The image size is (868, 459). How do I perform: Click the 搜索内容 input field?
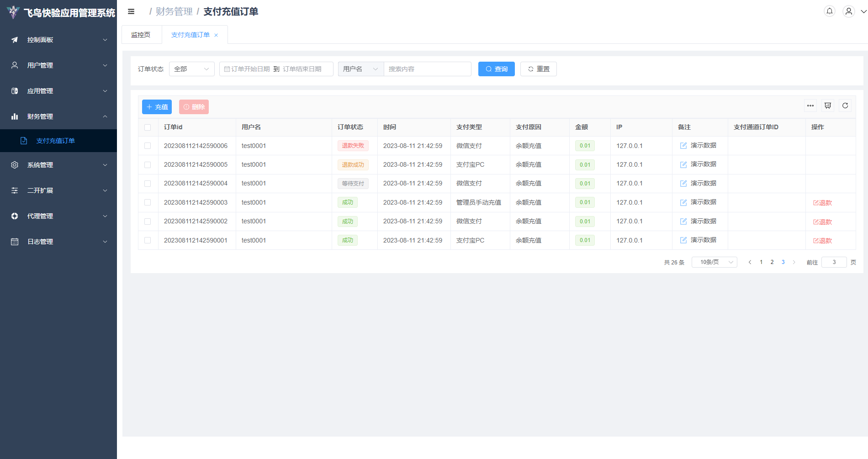click(427, 69)
